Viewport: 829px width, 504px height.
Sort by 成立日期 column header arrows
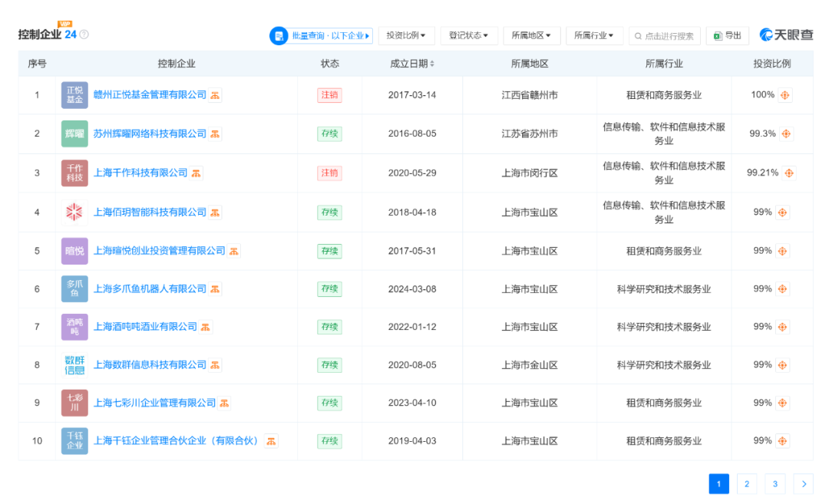[432, 64]
